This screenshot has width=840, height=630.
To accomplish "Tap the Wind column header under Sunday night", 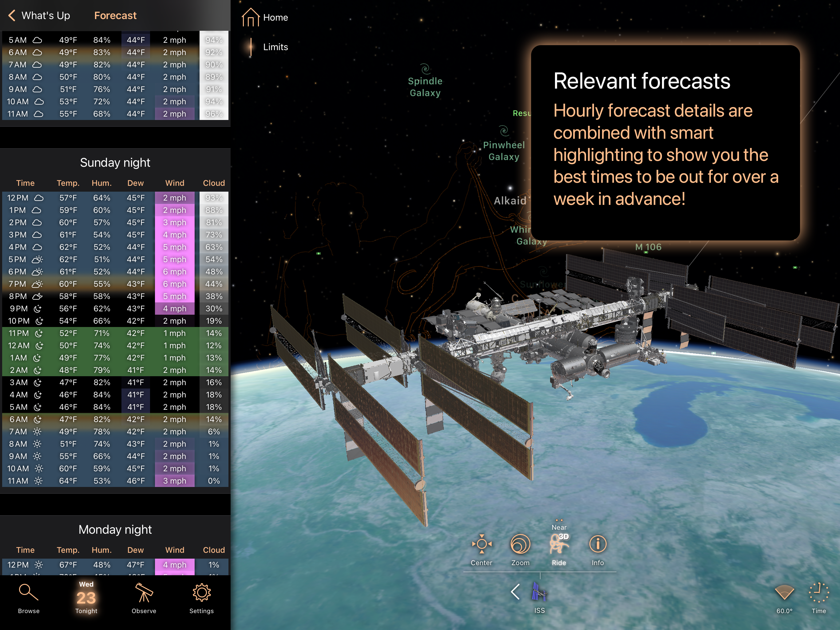I will pyautogui.click(x=175, y=183).
